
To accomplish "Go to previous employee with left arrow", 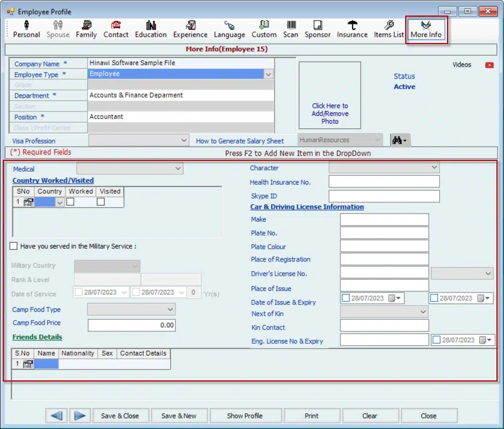I will coord(57,415).
